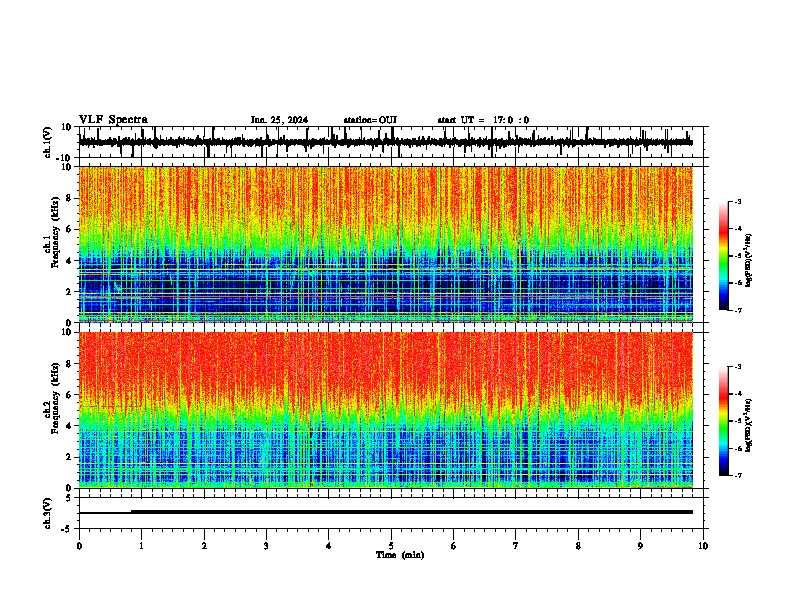Click time axis tick label "1"
Viewport: 792px width, 612px height.
[142, 546]
